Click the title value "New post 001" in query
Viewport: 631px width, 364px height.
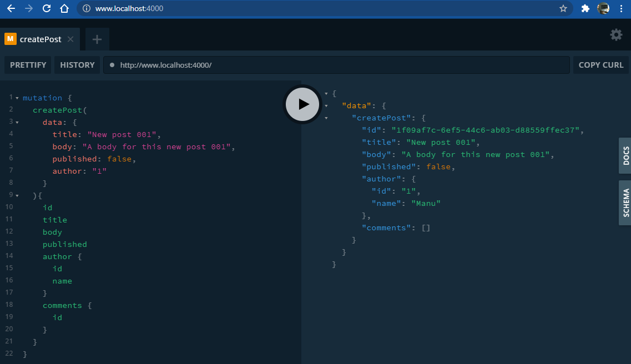[x=122, y=134]
